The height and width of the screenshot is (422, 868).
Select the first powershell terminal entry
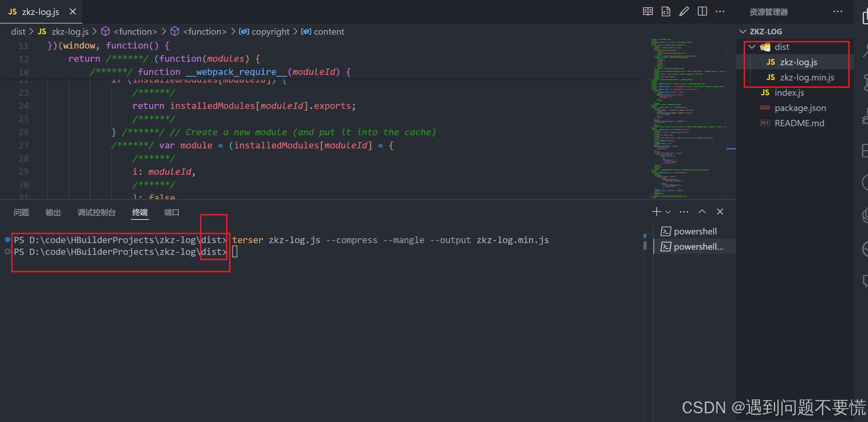click(x=694, y=231)
